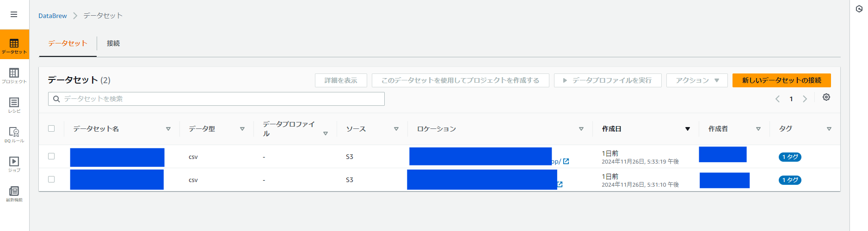Open the プロジェクト sidebar icon

(14, 75)
